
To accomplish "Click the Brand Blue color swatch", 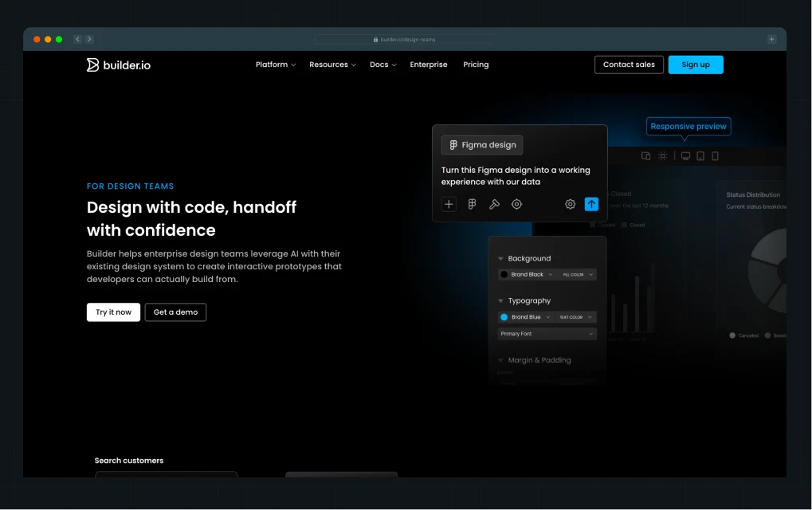I will point(504,317).
